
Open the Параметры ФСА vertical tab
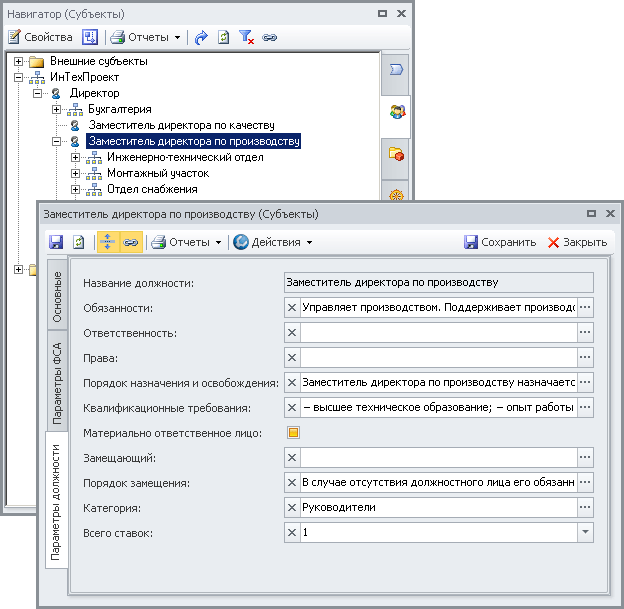pyautogui.click(x=57, y=382)
